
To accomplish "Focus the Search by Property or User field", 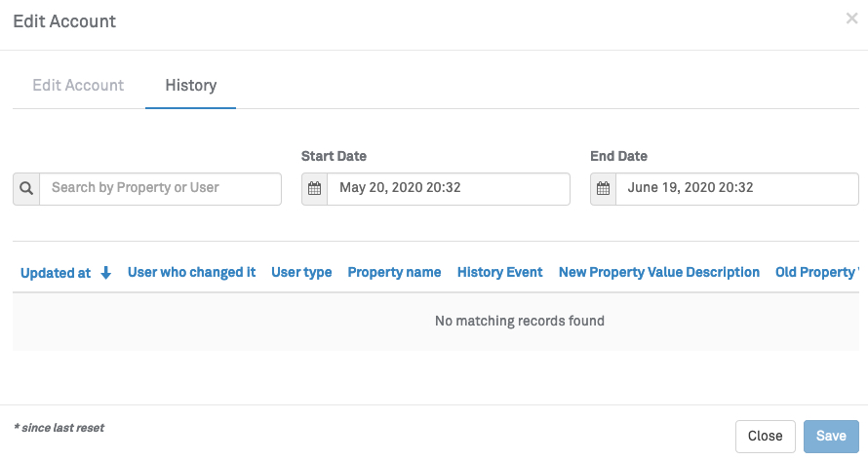I will click(160, 188).
